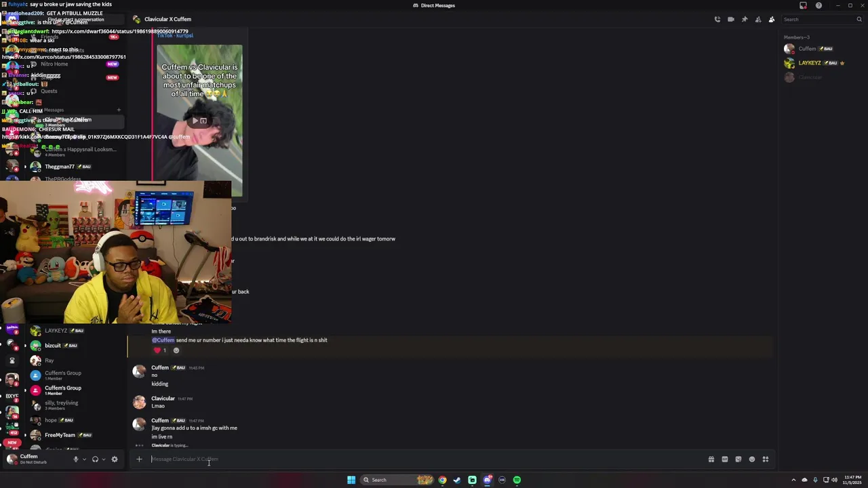Open the volume control in system tray

point(834,480)
